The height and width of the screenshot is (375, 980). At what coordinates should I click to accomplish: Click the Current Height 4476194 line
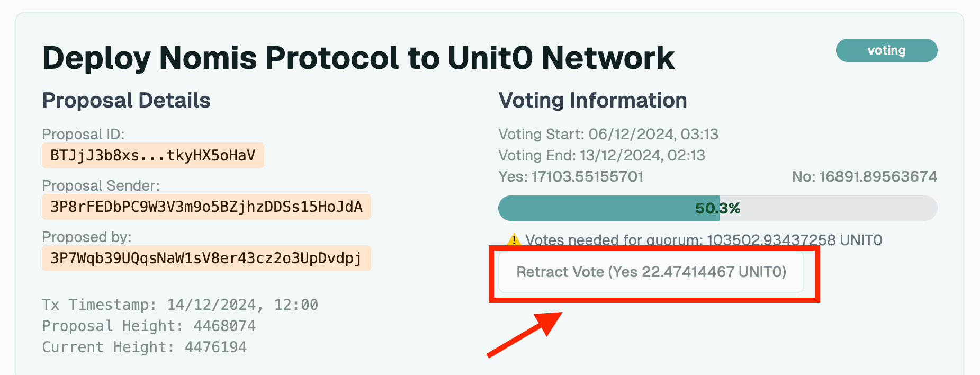[x=145, y=347]
